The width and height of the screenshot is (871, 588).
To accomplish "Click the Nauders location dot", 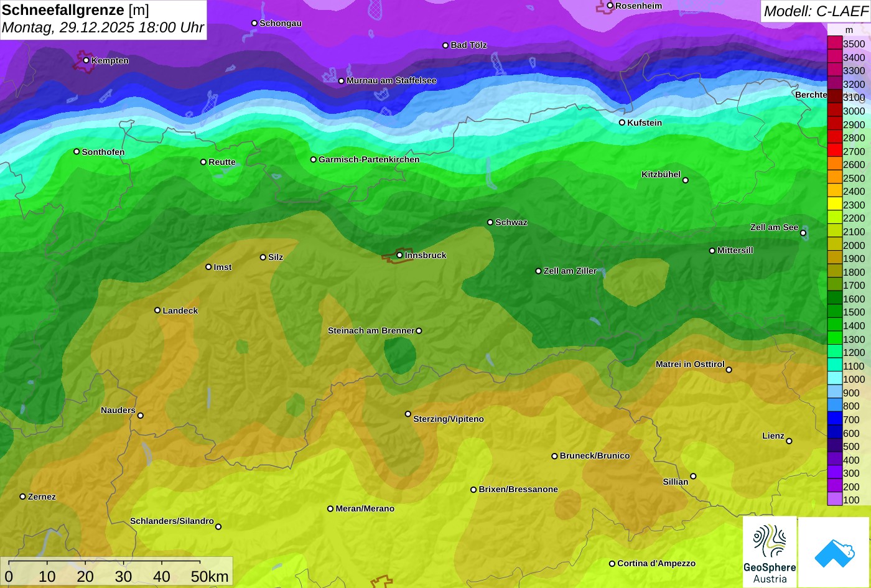I will coord(141,416).
